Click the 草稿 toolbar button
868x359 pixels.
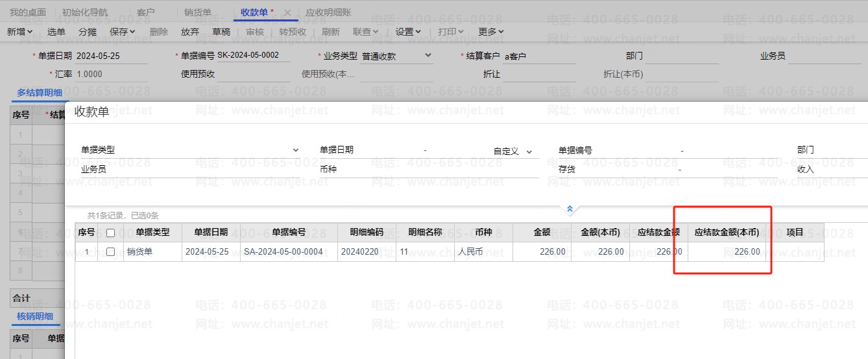tap(221, 31)
